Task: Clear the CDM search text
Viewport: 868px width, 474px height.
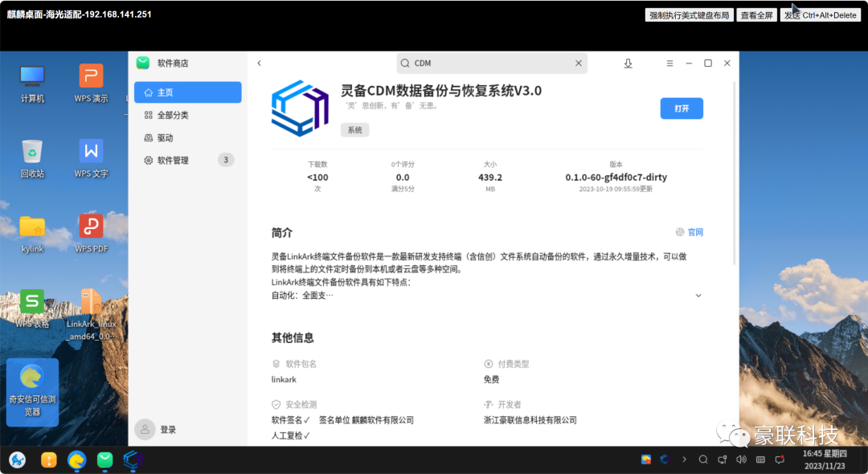Action: click(579, 63)
